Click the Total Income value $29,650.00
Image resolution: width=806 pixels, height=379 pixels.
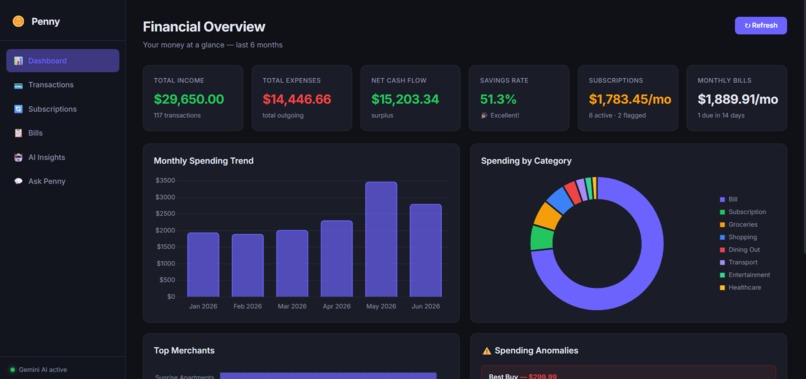tap(189, 99)
